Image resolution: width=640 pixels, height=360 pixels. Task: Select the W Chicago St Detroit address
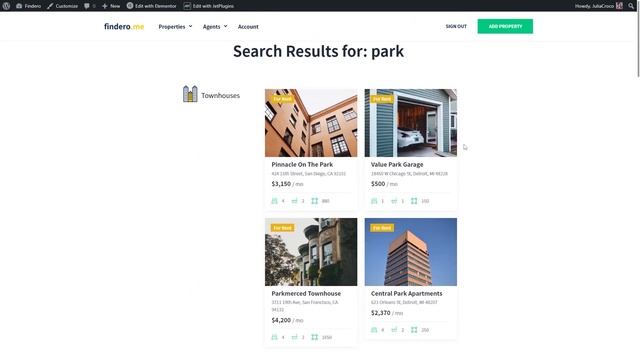point(409,174)
